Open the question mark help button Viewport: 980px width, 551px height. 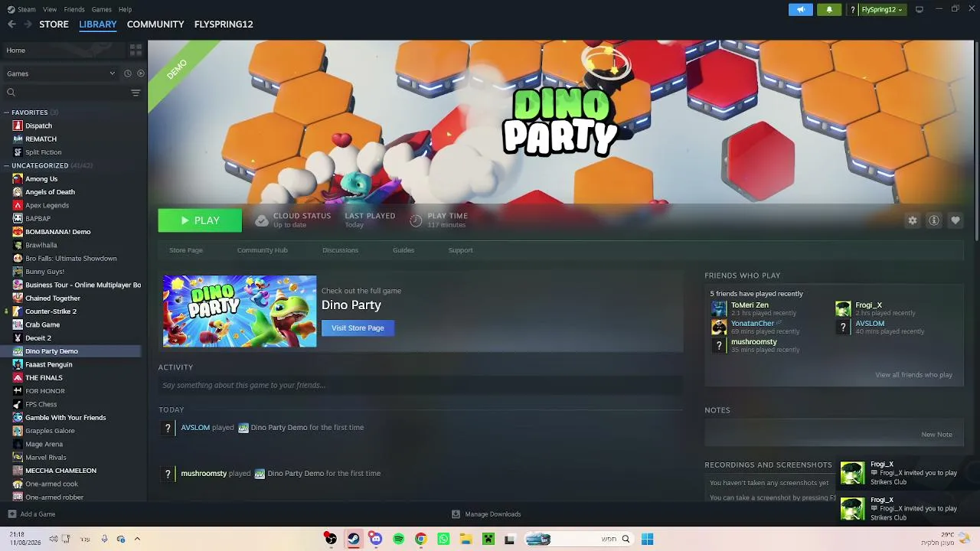click(x=852, y=10)
